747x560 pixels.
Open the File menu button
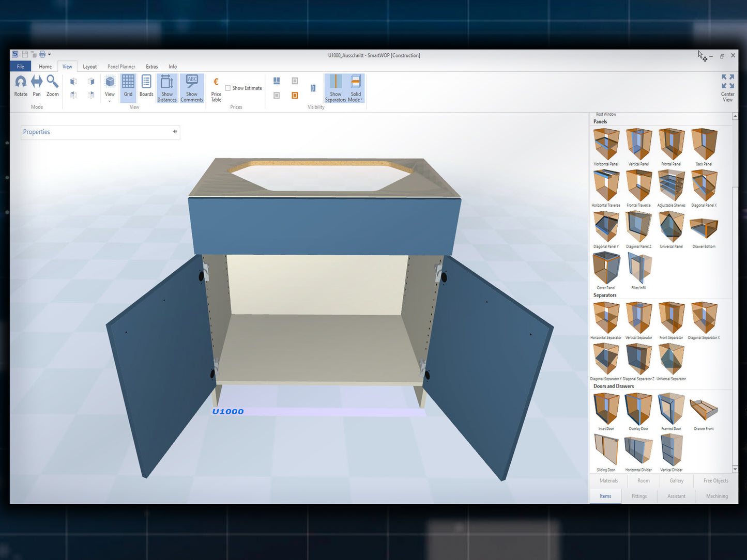coord(21,67)
